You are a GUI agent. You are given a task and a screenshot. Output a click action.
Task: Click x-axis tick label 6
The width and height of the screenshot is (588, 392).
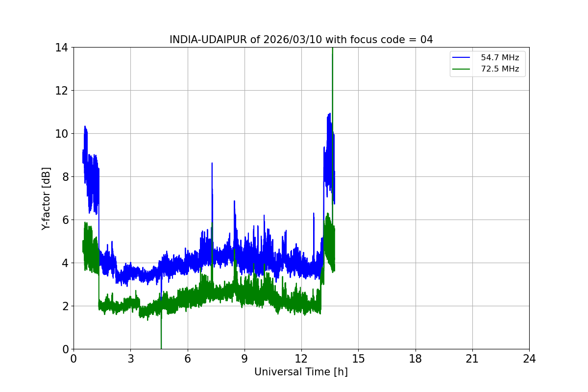187,359
